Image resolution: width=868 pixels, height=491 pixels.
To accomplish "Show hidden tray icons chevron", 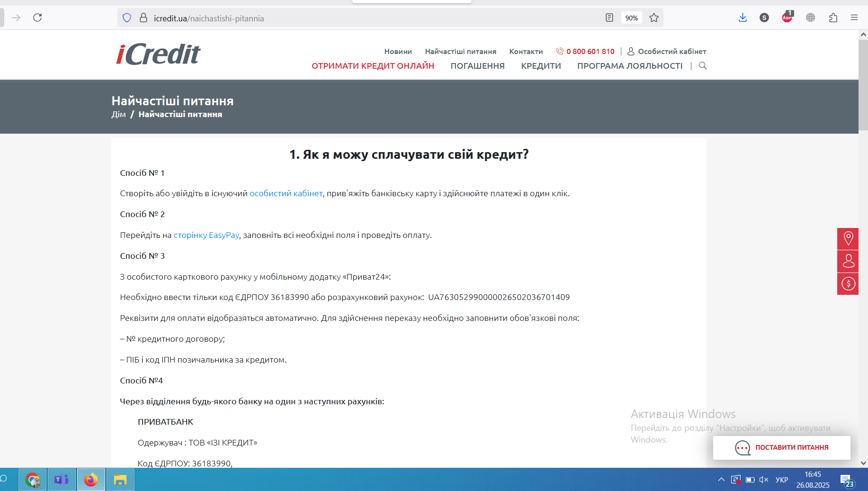I will [x=721, y=480].
